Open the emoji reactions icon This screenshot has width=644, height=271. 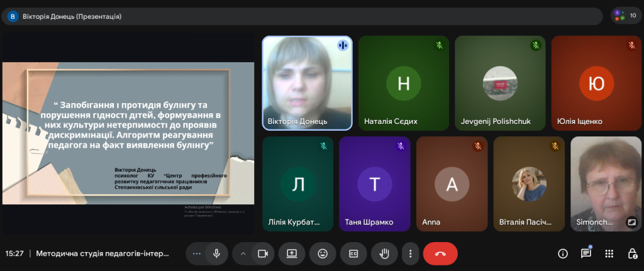pos(323,253)
